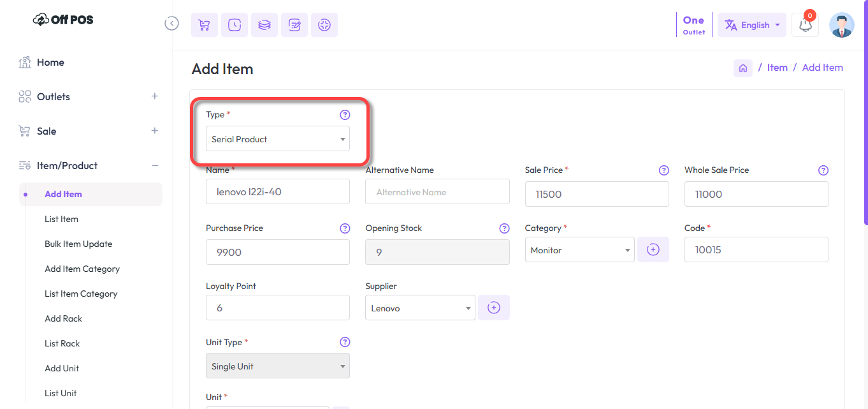Click the plus icon beside Category dropdown
868x409 pixels.
coord(653,249)
